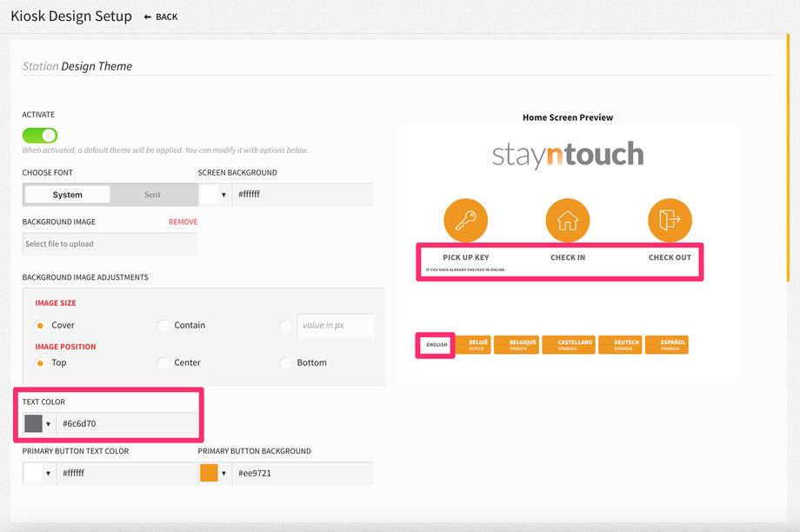Image resolution: width=800 pixels, height=532 pixels.
Task: Click the Check Out door icon
Action: click(670, 220)
